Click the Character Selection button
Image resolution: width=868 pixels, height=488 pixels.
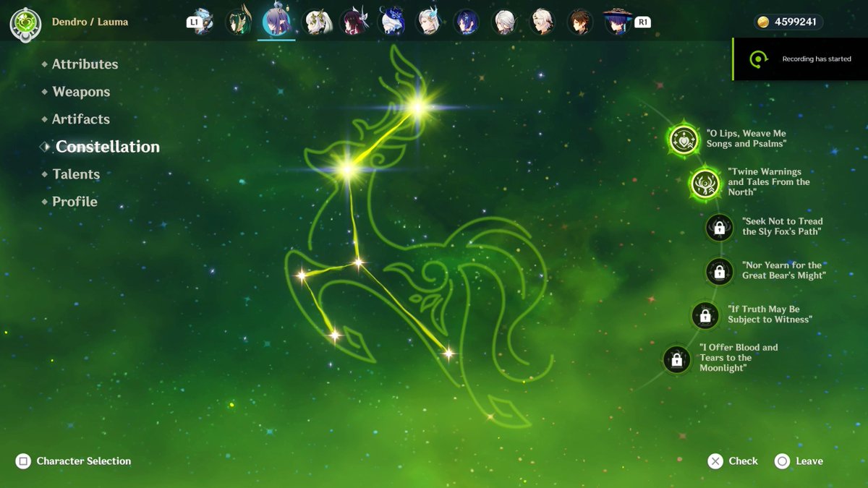point(73,461)
